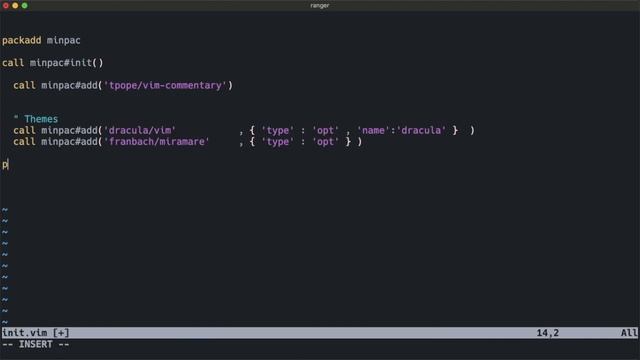Click the 'dracula/vim' string
The image size is (640, 360).
coord(140,131)
